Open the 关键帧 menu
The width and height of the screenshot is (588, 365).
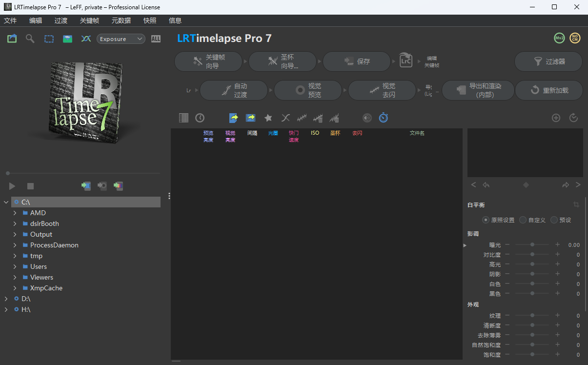point(89,20)
